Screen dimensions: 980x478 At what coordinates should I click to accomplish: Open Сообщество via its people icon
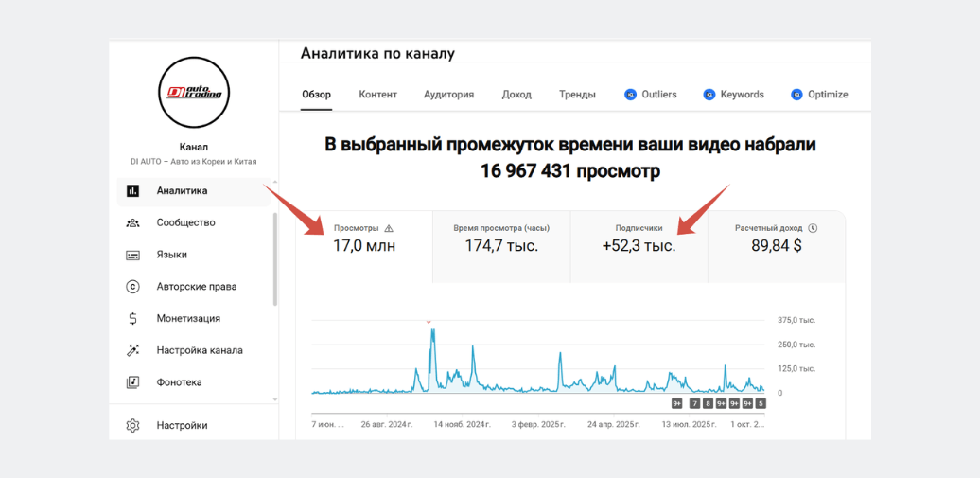tap(132, 222)
